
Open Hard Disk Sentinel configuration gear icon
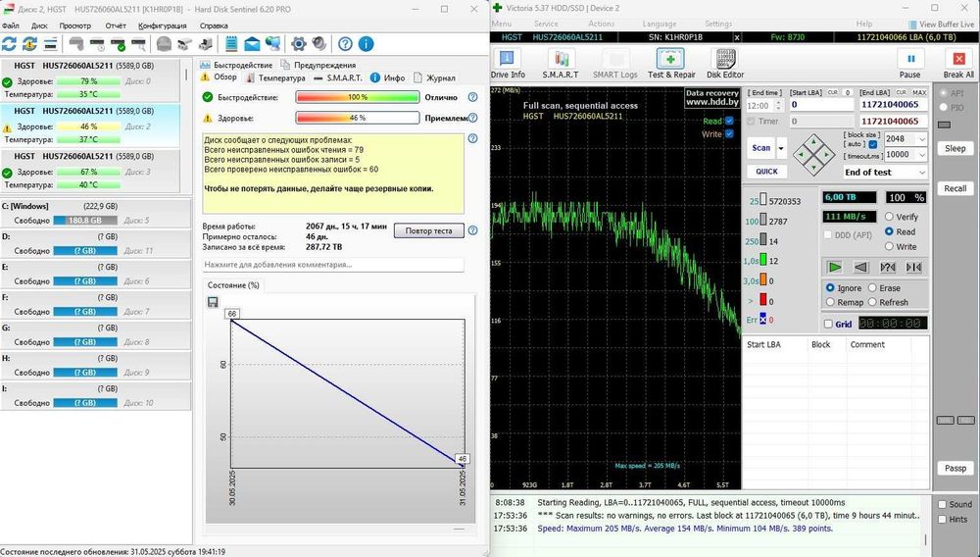tap(299, 44)
